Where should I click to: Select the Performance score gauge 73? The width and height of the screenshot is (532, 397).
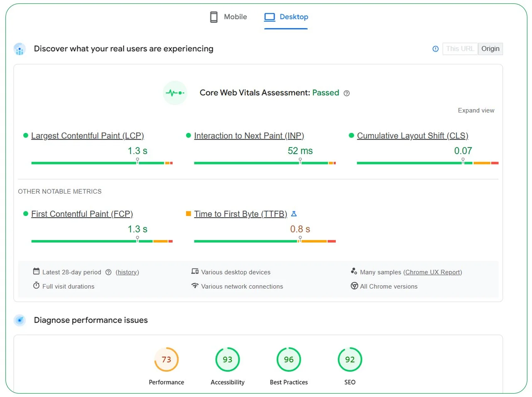(166, 360)
